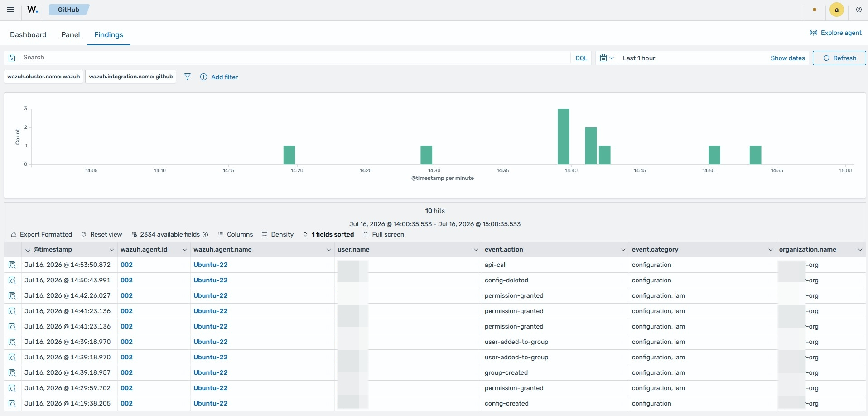The width and height of the screenshot is (868, 416).
Task: Inspect document for the 14:50:43.991 row
Action: click(12, 281)
